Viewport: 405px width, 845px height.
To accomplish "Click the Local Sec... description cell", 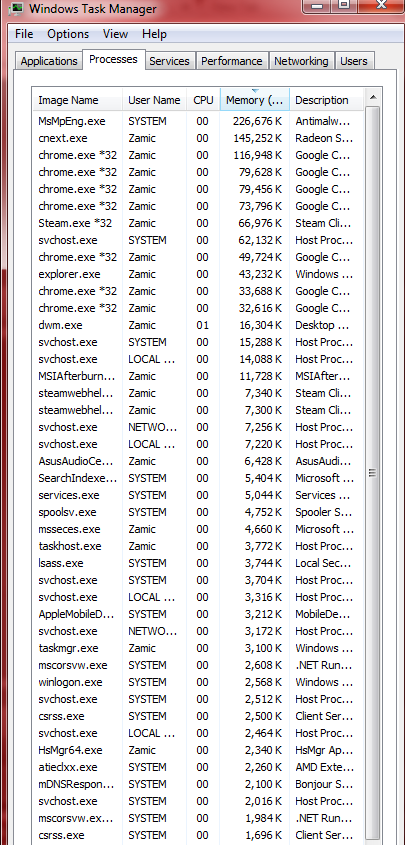I will tap(324, 563).
